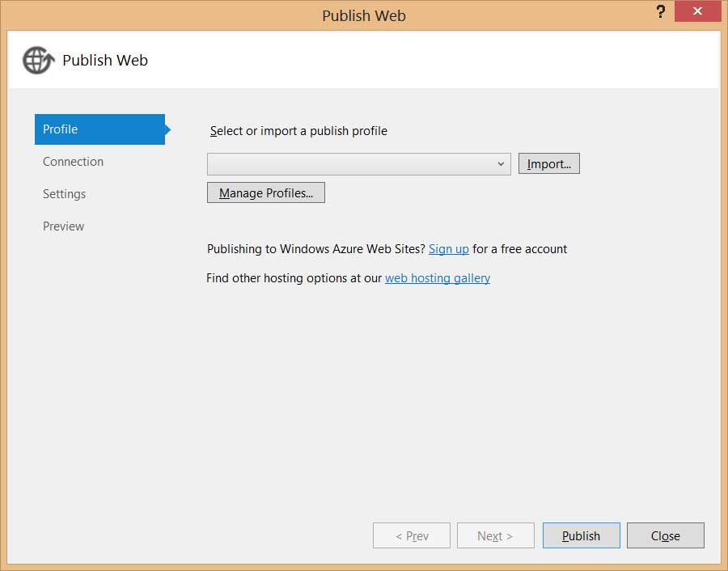Select the Profile step
The image size is (728, 571).
[99, 129]
